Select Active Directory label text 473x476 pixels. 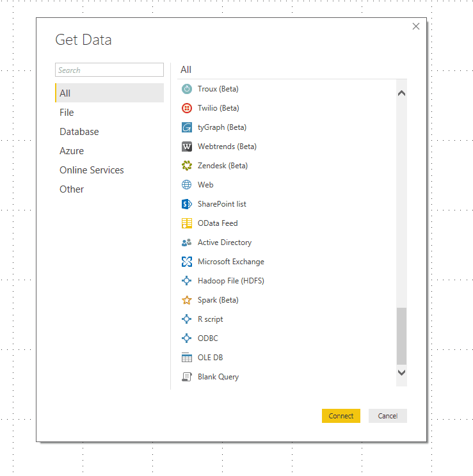click(x=225, y=242)
